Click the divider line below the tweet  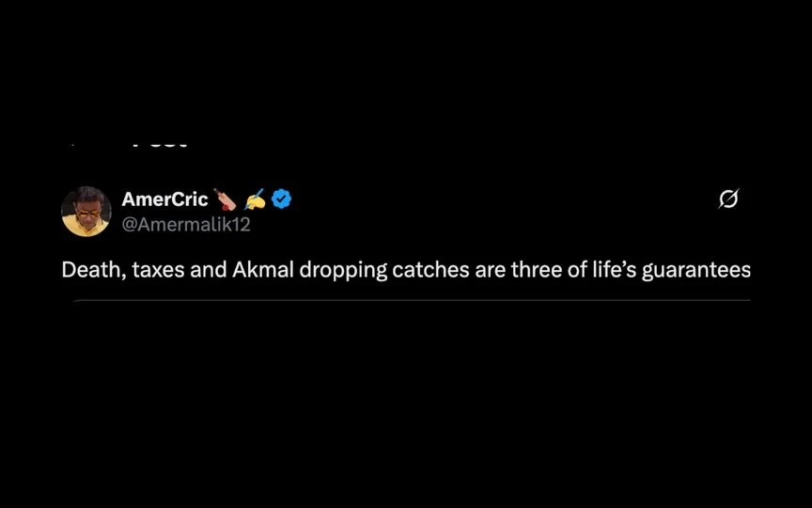pos(412,300)
